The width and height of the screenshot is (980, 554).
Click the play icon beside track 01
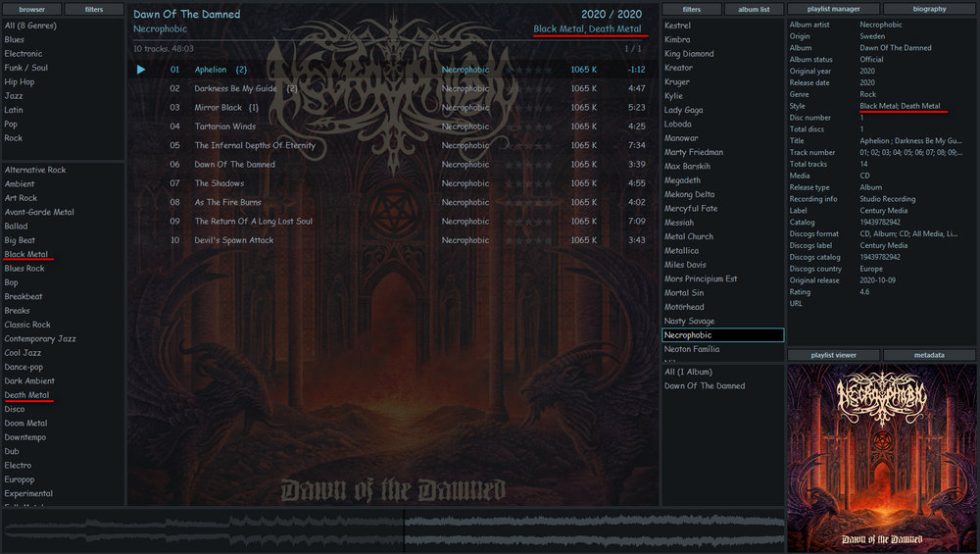pos(140,70)
